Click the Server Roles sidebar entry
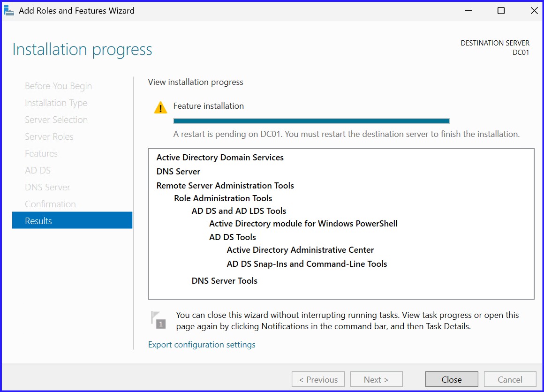544x392 pixels. [49, 136]
